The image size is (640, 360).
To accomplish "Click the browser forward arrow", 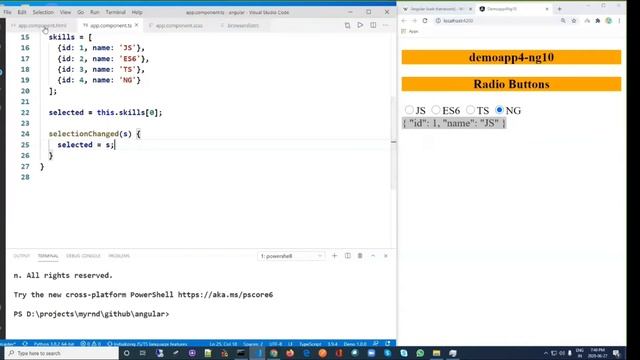I will pyautogui.click(x=414, y=20).
